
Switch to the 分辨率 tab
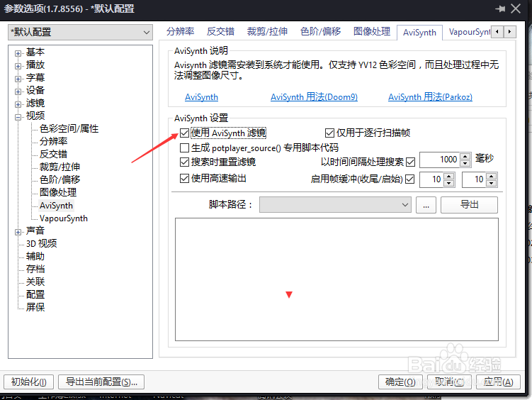coord(180,32)
